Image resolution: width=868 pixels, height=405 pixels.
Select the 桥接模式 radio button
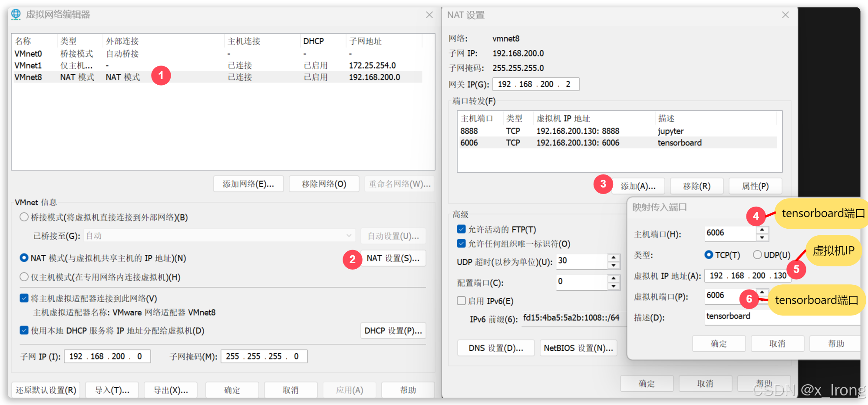(24, 217)
